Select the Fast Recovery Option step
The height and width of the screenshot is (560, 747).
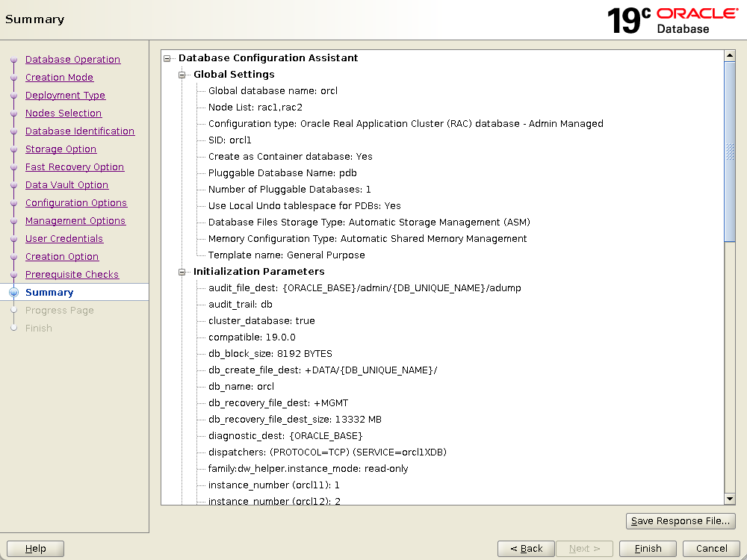pos(75,167)
